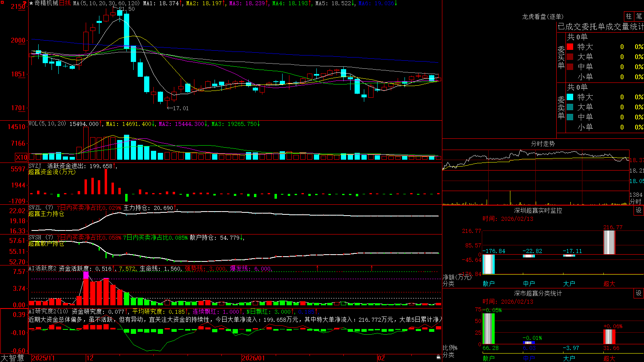Viewport: 644px width, 362px height.
Task: Click the star icon before 奇精机械
Action: (x=31, y=3)
